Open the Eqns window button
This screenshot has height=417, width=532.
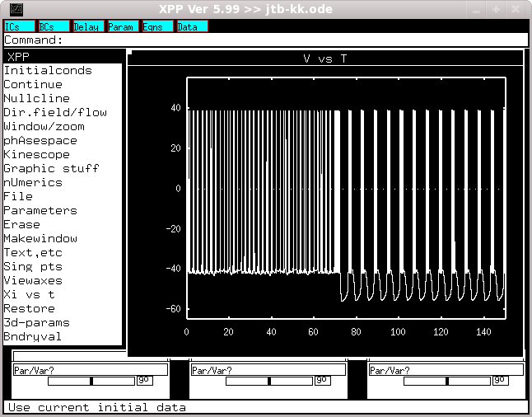pos(158,26)
